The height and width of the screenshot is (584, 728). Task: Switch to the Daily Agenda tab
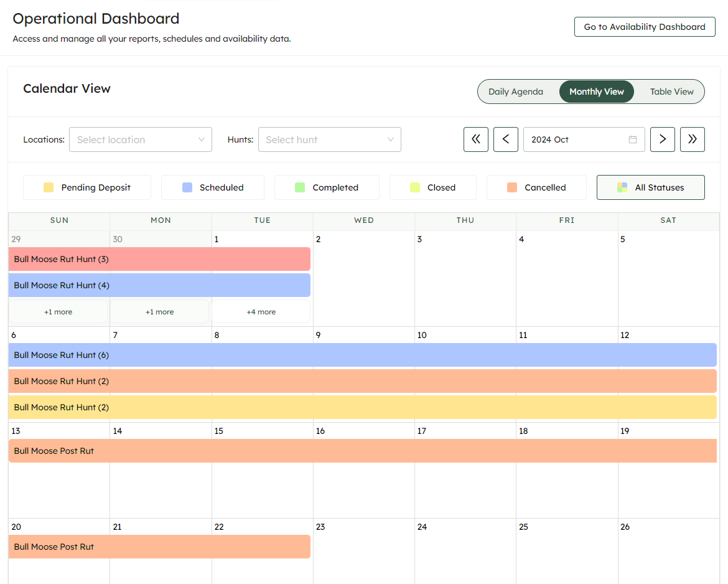tap(516, 92)
